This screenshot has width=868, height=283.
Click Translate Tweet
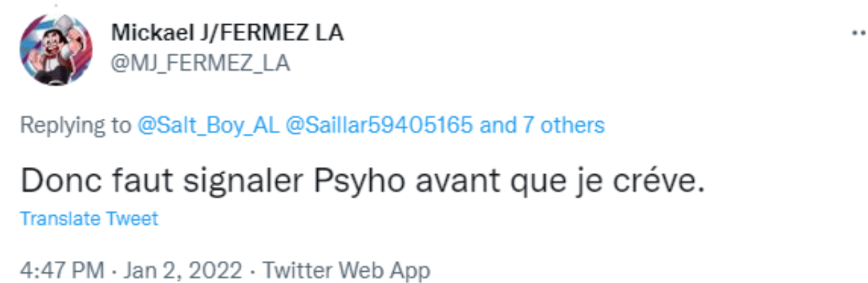click(x=89, y=219)
